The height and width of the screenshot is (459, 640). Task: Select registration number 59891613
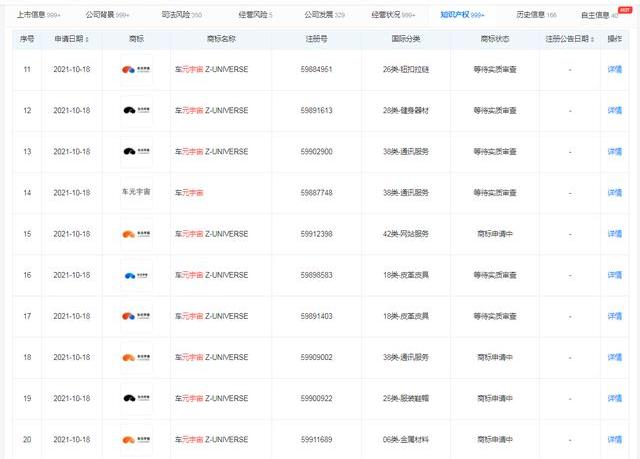pos(316,110)
